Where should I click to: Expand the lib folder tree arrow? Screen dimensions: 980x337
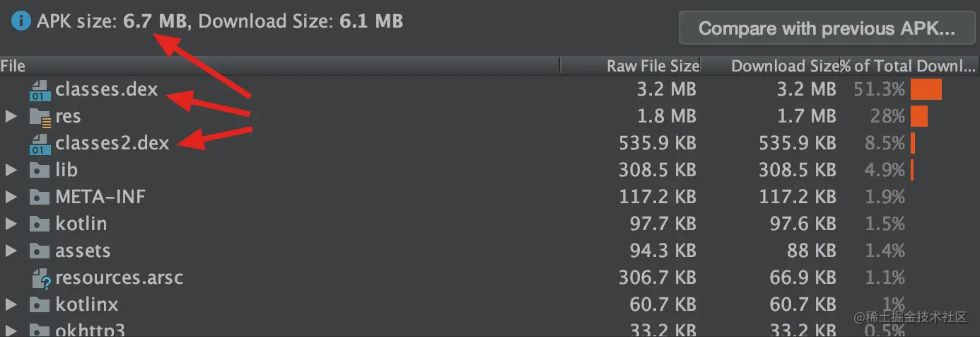coord(10,170)
